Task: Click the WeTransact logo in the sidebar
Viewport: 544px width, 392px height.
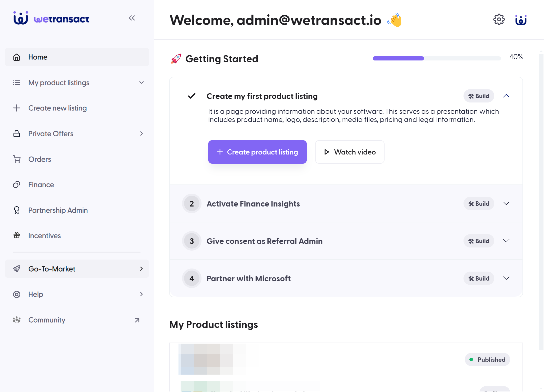Action: (x=51, y=18)
